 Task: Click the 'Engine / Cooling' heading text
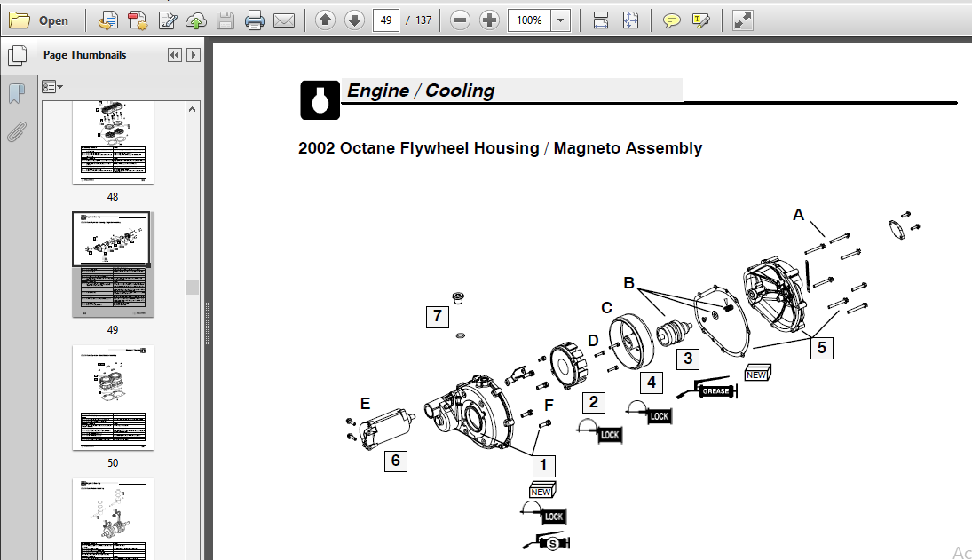[x=420, y=91]
